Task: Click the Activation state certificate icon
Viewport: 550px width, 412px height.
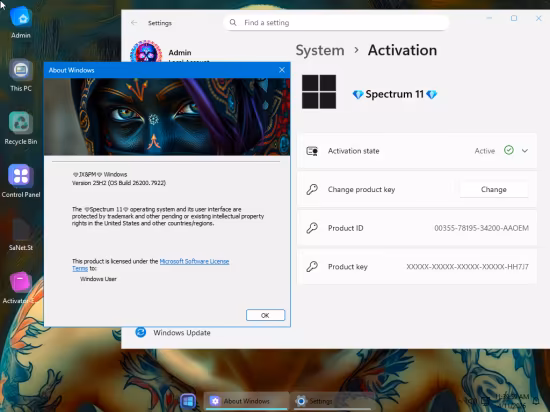Action: (x=312, y=151)
